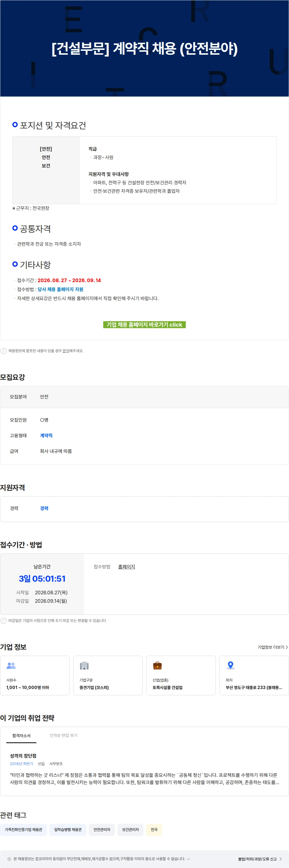This screenshot has height=868, width=289.
Task: Click the chevron arrow after 기업정보 더보기
Action: point(287,647)
